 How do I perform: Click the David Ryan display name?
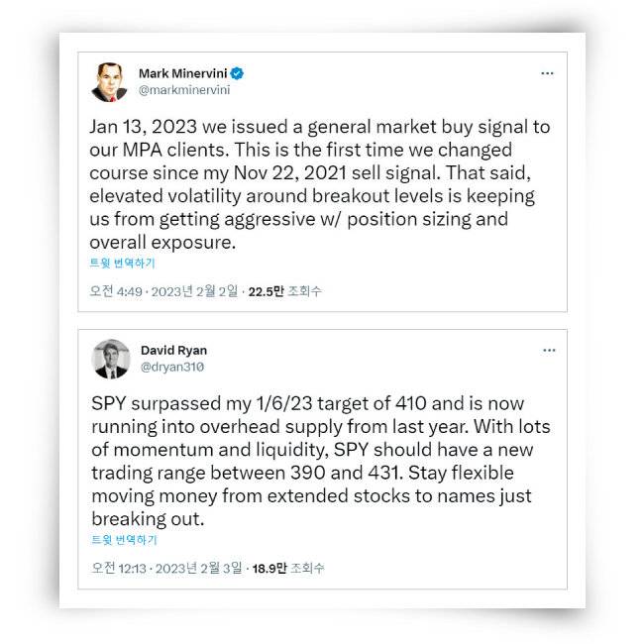pyautogui.click(x=173, y=350)
